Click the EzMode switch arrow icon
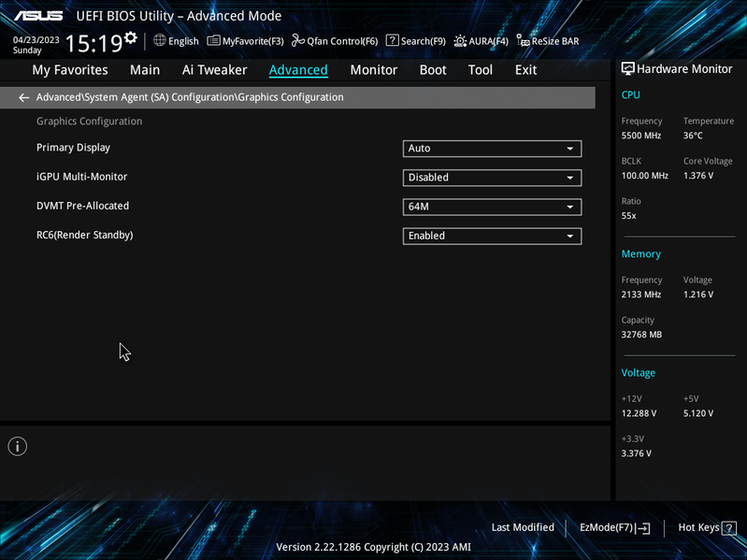 [x=642, y=528]
